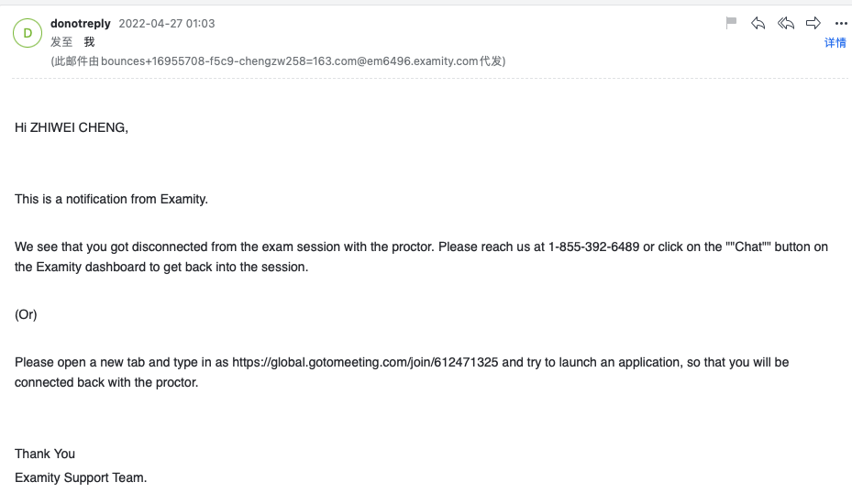The height and width of the screenshot is (504, 852).
Task: Click the recipient 我 after 发至
Action: (x=89, y=42)
